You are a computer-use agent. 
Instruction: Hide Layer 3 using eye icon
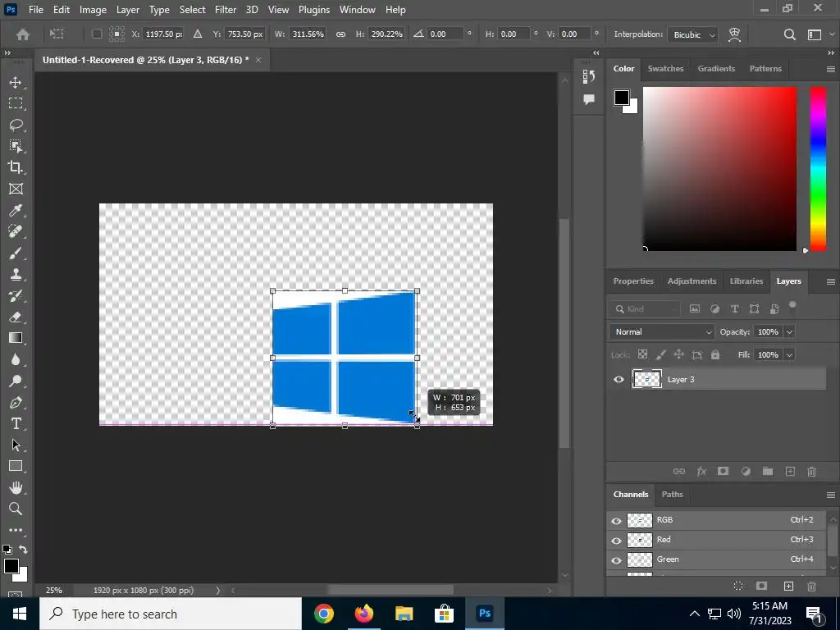click(x=619, y=379)
